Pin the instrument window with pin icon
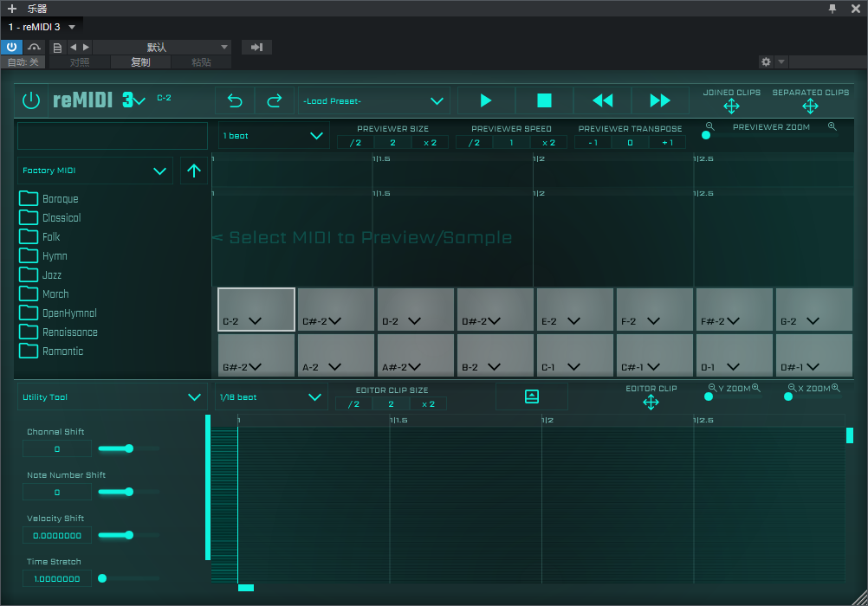The image size is (868, 606). (832, 9)
